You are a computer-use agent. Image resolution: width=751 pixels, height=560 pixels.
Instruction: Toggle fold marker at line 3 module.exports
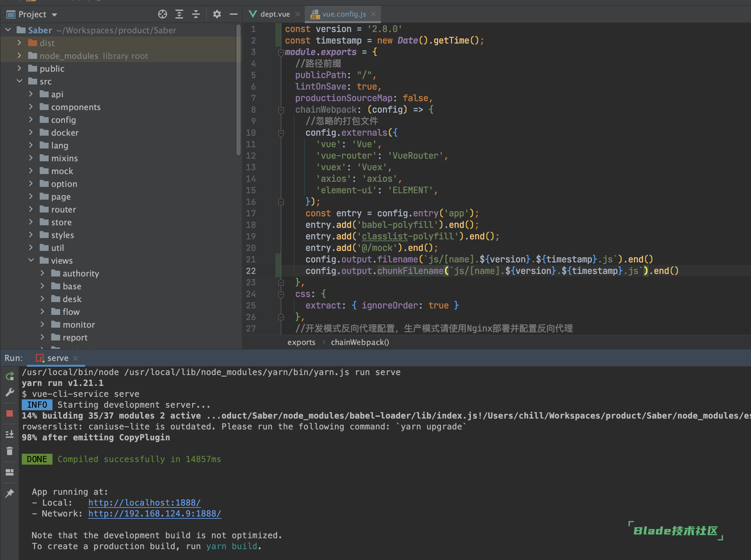tap(281, 52)
